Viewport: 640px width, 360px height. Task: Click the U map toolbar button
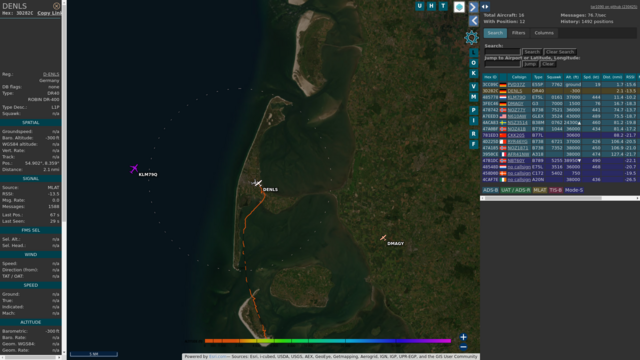coord(420,6)
